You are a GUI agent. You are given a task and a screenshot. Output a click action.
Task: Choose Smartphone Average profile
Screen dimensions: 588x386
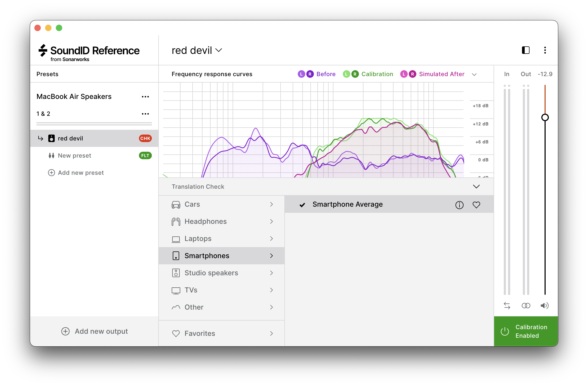(389, 204)
